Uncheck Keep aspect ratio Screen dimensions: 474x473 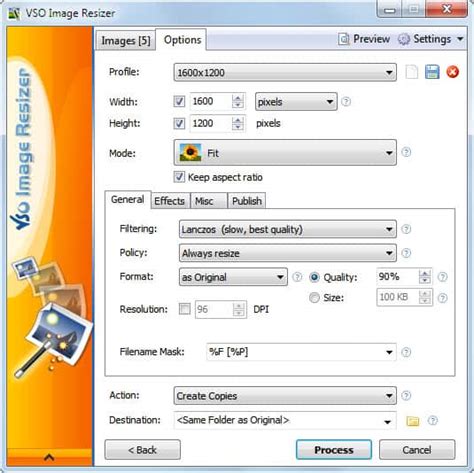click(x=179, y=177)
